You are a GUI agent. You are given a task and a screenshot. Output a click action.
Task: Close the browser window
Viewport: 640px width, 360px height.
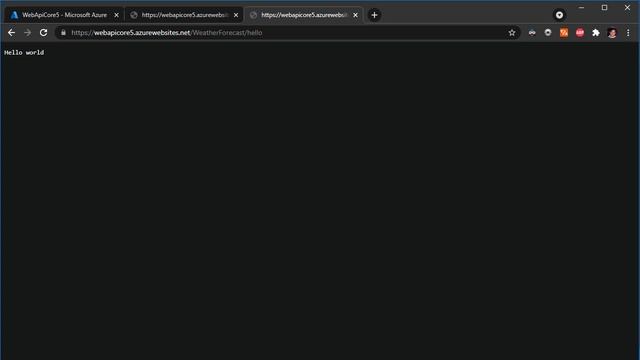[x=627, y=7]
